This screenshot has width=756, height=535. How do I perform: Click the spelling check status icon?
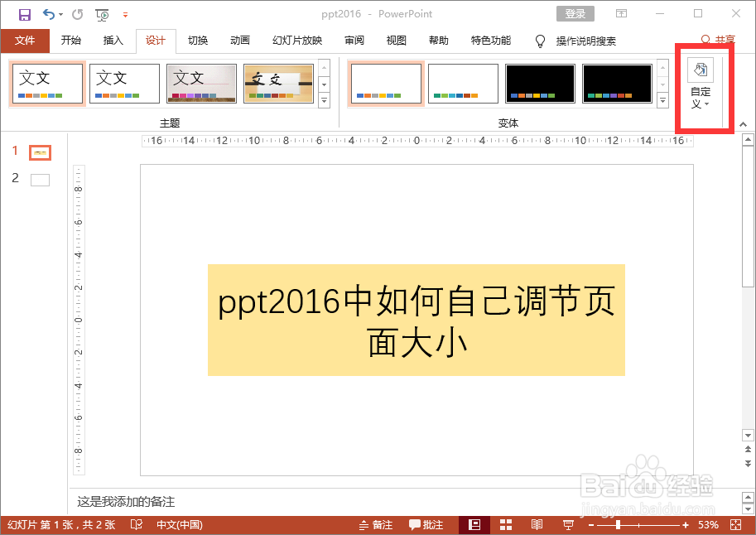click(x=137, y=525)
